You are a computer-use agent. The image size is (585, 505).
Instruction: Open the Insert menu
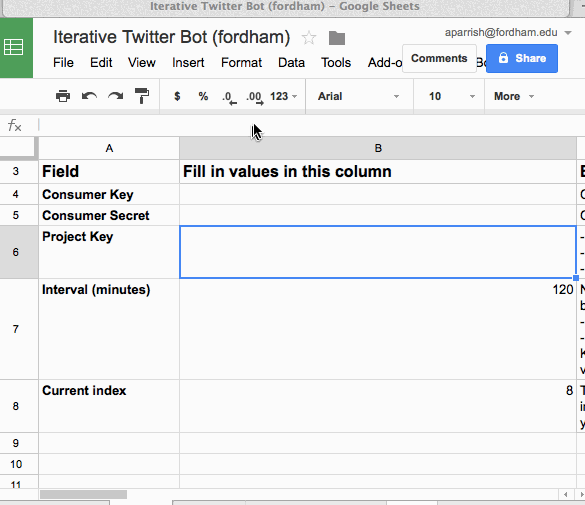(188, 62)
